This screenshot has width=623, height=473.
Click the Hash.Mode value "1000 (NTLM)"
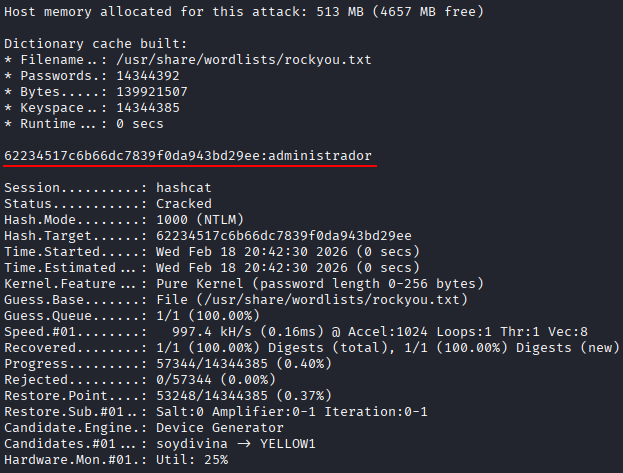click(x=200, y=220)
